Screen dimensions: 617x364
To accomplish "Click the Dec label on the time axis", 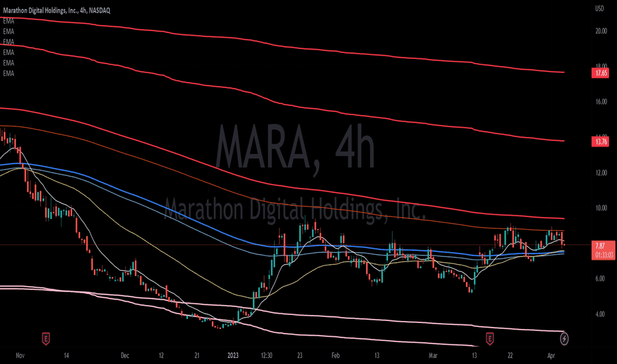I will click(x=124, y=355).
